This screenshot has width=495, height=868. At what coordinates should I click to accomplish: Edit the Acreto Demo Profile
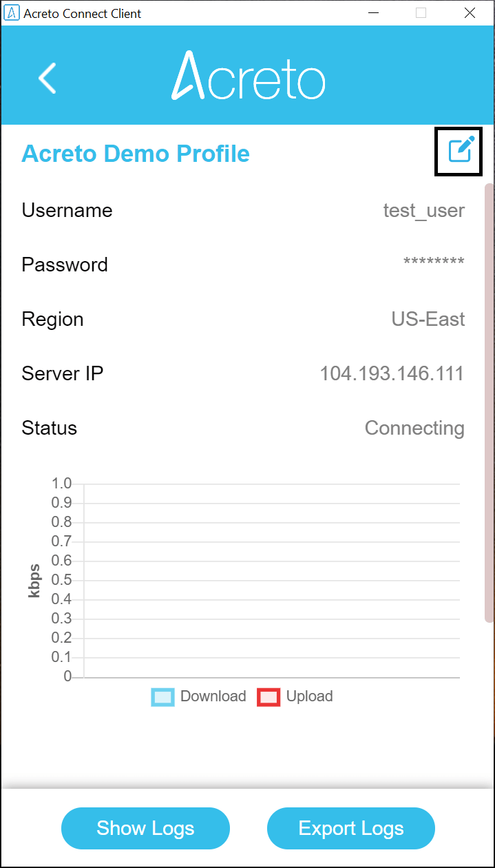pyautogui.click(x=461, y=150)
